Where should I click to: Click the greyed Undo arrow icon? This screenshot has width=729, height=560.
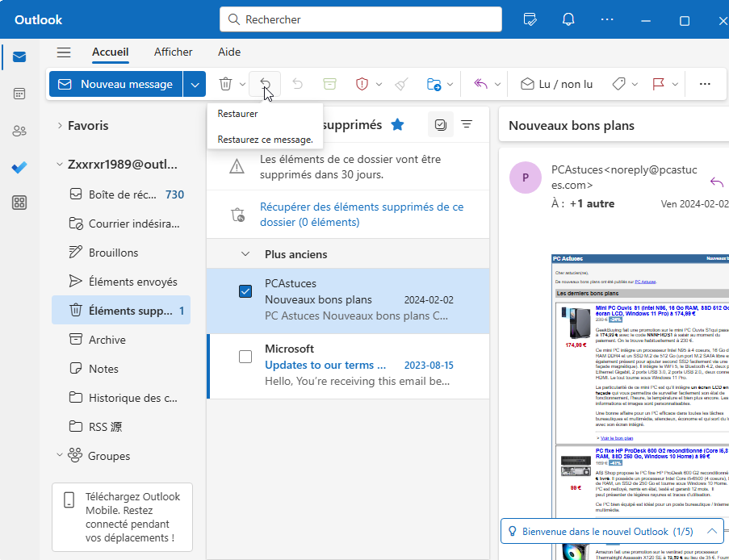tap(298, 84)
